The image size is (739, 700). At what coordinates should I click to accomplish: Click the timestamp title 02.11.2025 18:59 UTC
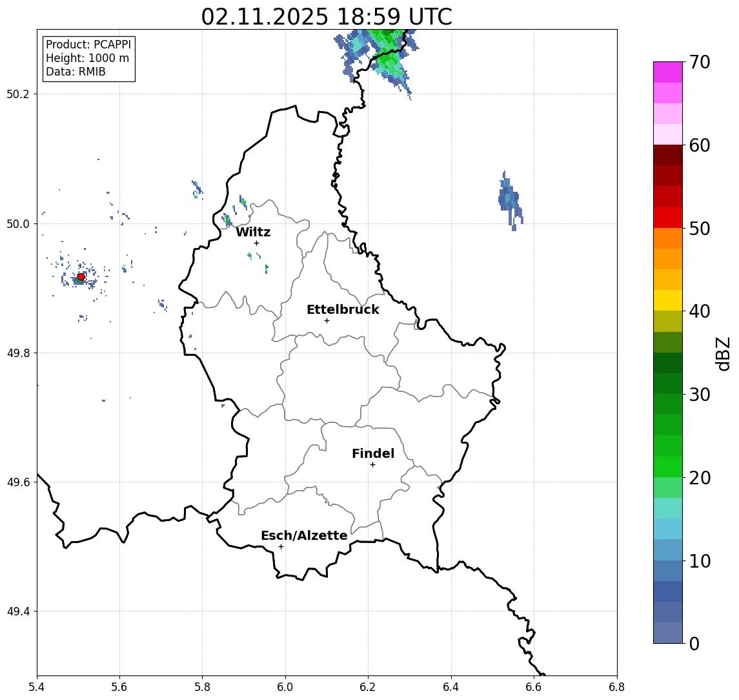[327, 17]
